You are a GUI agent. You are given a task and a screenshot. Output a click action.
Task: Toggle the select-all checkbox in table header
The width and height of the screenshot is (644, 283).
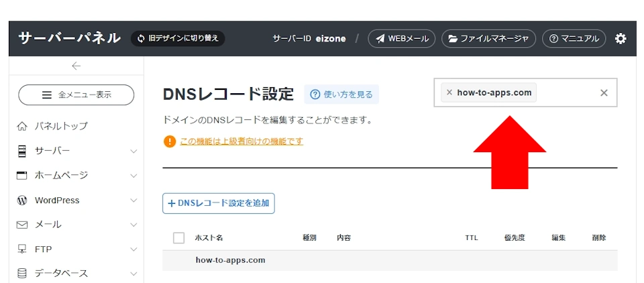(x=178, y=238)
